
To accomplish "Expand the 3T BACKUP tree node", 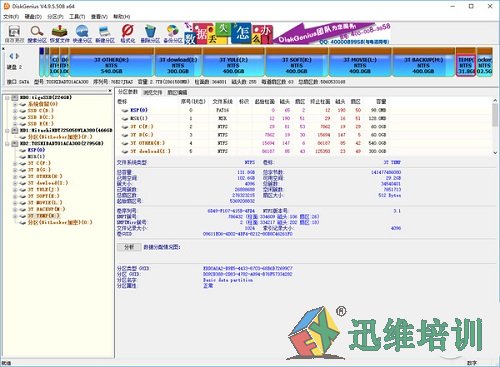I will point(15,209).
